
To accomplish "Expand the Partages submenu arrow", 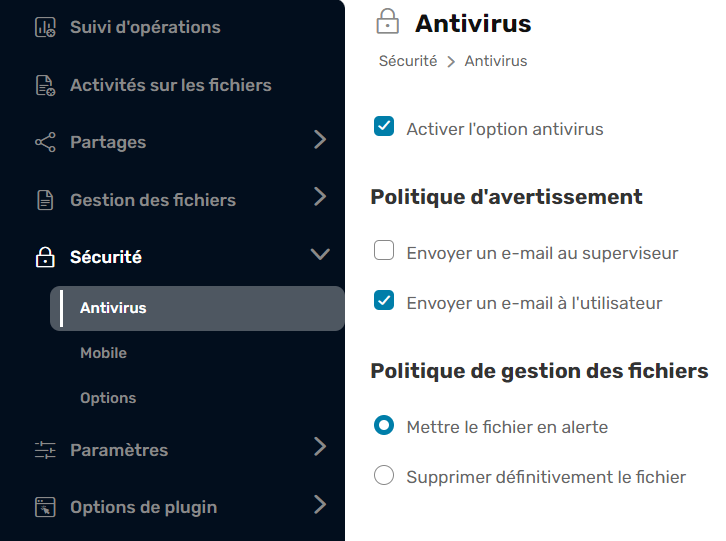I will pyautogui.click(x=320, y=140).
